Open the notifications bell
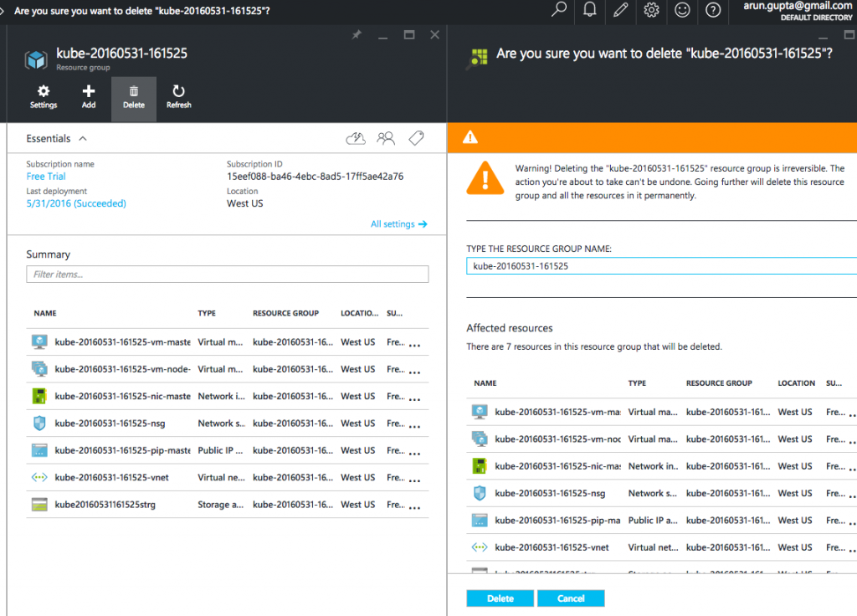 point(590,10)
